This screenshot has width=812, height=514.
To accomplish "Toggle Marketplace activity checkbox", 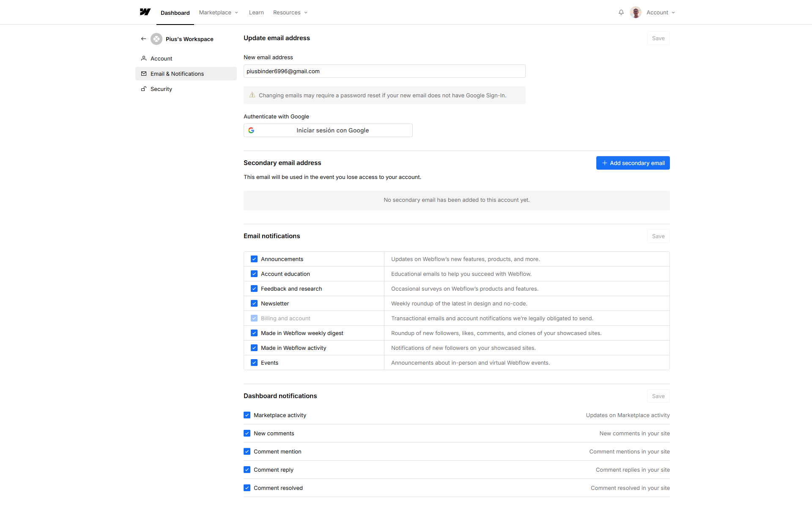I will point(247,415).
